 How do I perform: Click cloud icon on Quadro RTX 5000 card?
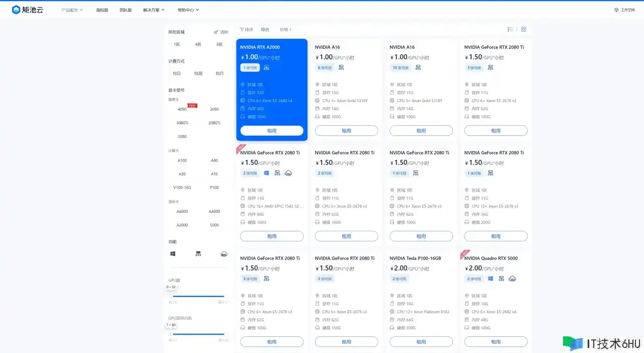[x=512, y=279]
